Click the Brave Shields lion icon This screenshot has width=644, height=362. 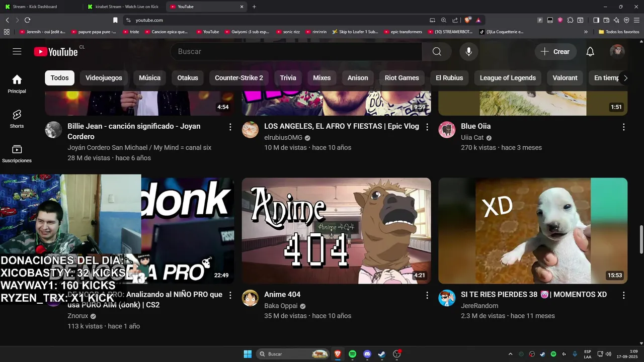click(x=467, y=20)
